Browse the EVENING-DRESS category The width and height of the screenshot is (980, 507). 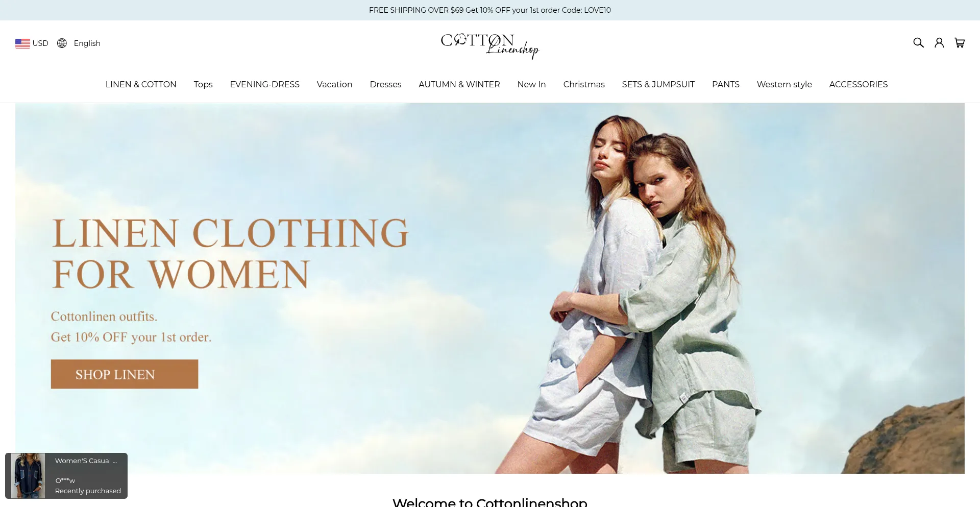(x=264, y=84)
